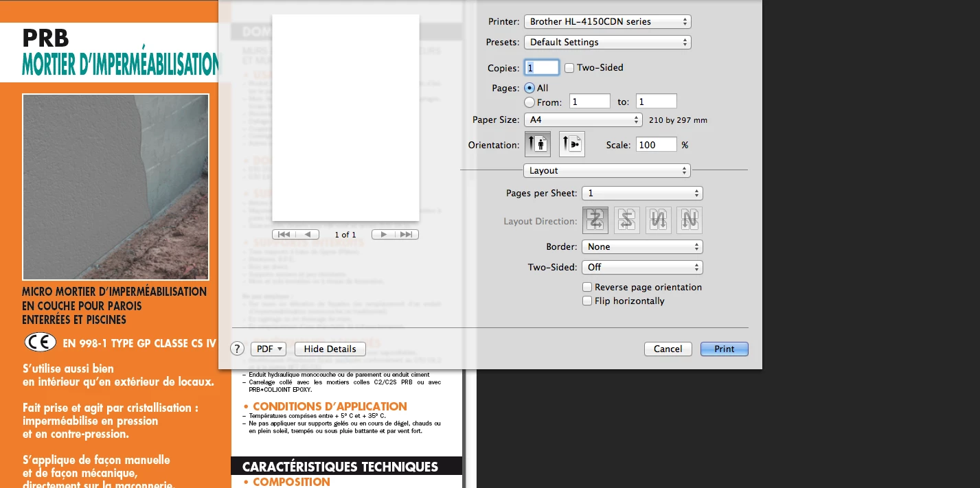Choose first Z-shaped layout direction icon
Viewport: 980px width, 488px height.
[x=595, y=220]
